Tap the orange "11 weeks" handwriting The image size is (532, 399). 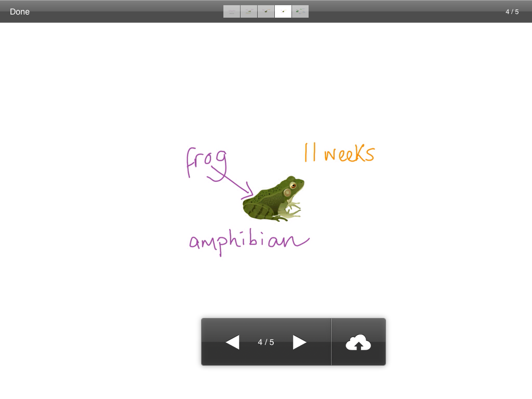tap(339, 153)
